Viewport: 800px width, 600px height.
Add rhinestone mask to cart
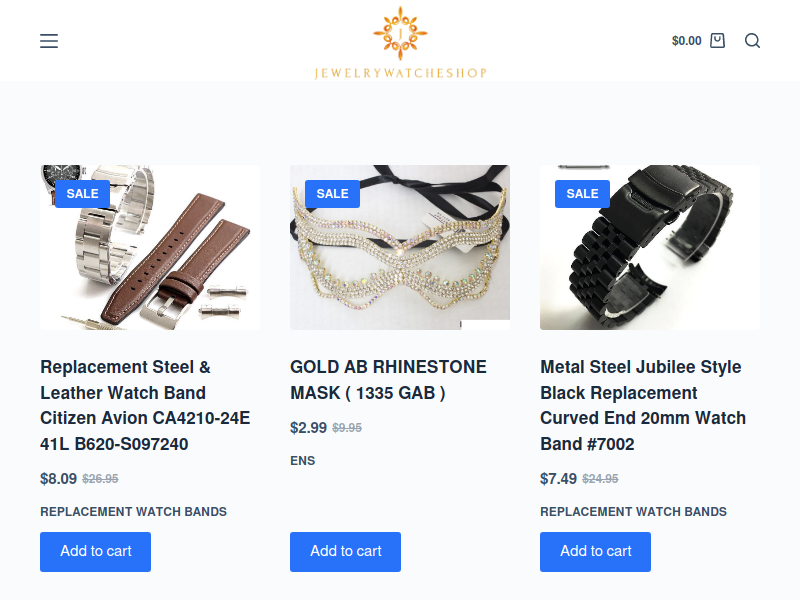(345, 552)
